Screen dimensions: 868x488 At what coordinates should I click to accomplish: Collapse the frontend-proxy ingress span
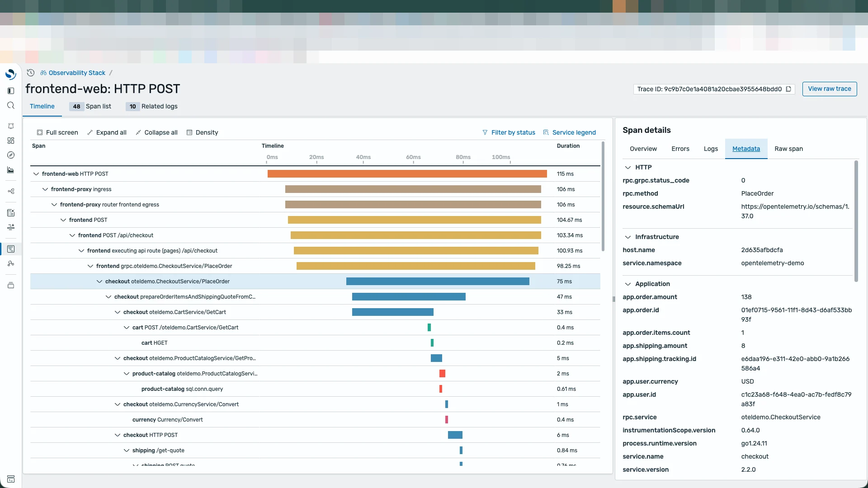(45, 189)
